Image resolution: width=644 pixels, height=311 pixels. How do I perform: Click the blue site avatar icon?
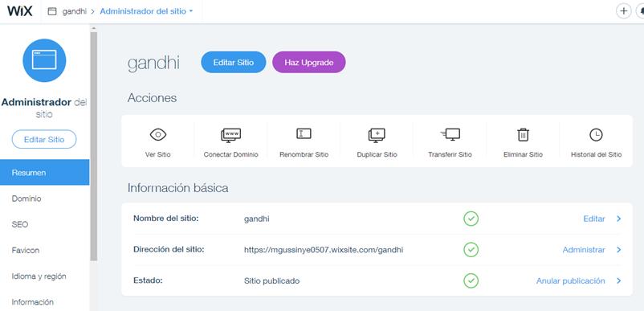pyautogui.click(x=44, y=60)
